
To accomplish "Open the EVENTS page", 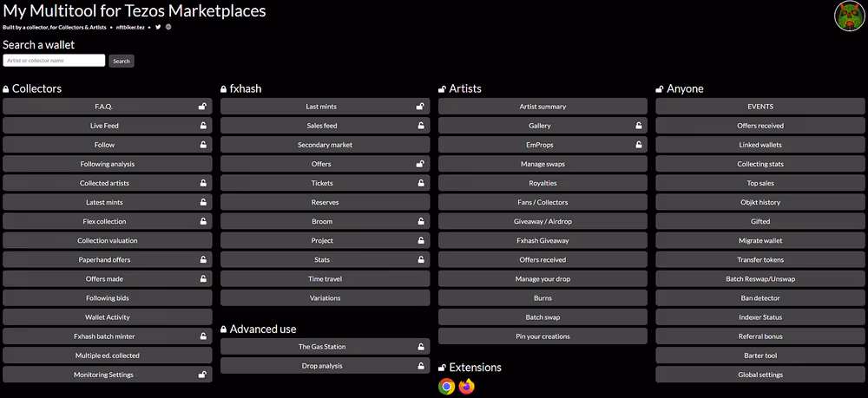I will (760, 107).
